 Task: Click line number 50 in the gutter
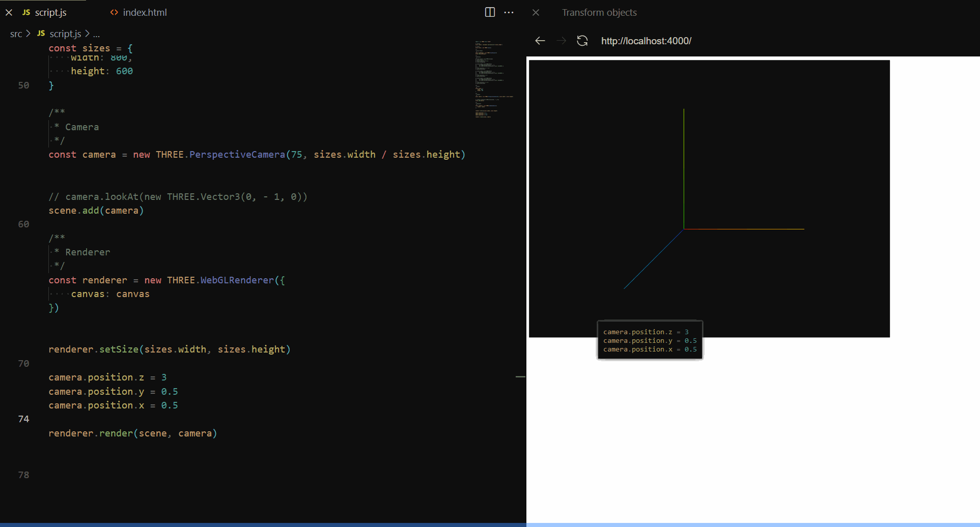coord(23,85)
